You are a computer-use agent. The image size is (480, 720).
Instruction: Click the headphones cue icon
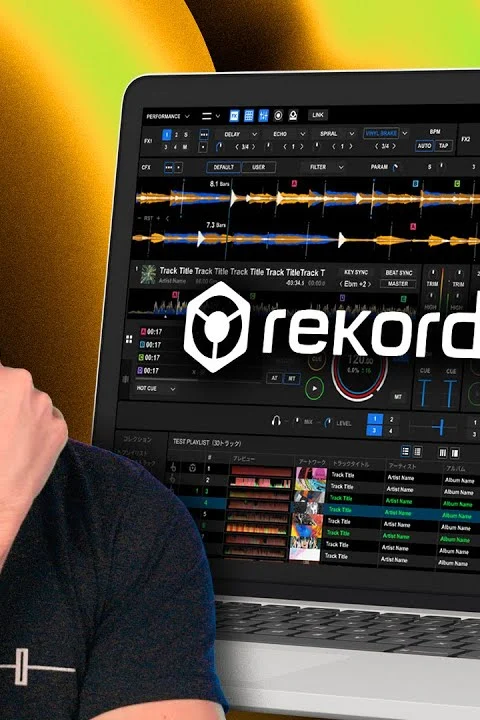276,421
